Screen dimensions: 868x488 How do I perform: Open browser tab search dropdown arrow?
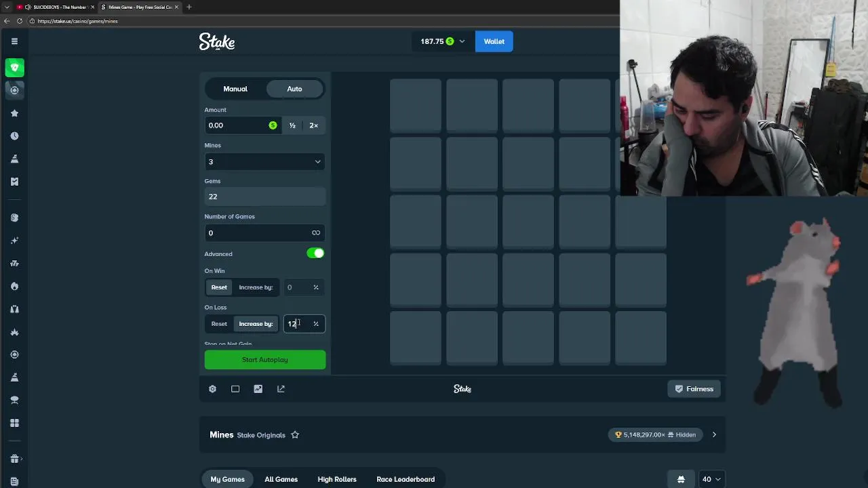[x=7, y=7]
